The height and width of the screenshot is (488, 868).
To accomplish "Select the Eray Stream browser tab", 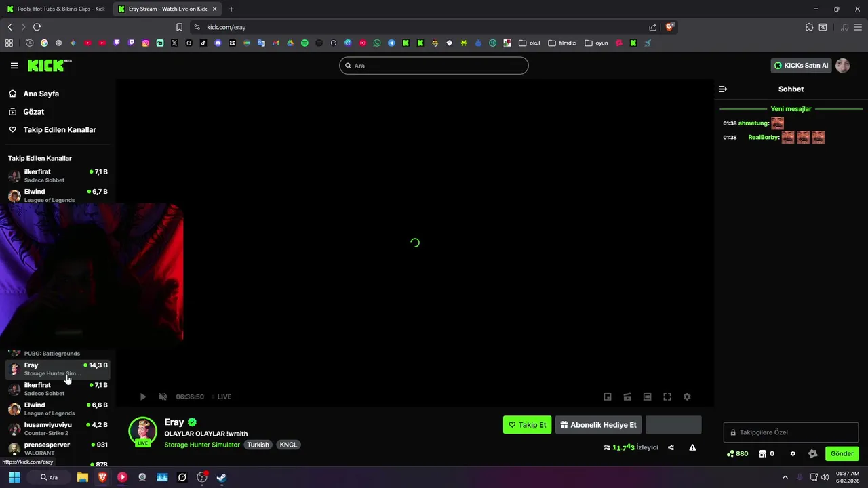I will (167, 9).
